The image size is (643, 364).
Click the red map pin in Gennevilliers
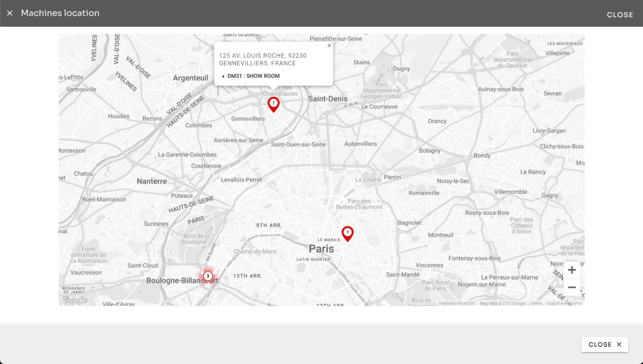273,104
